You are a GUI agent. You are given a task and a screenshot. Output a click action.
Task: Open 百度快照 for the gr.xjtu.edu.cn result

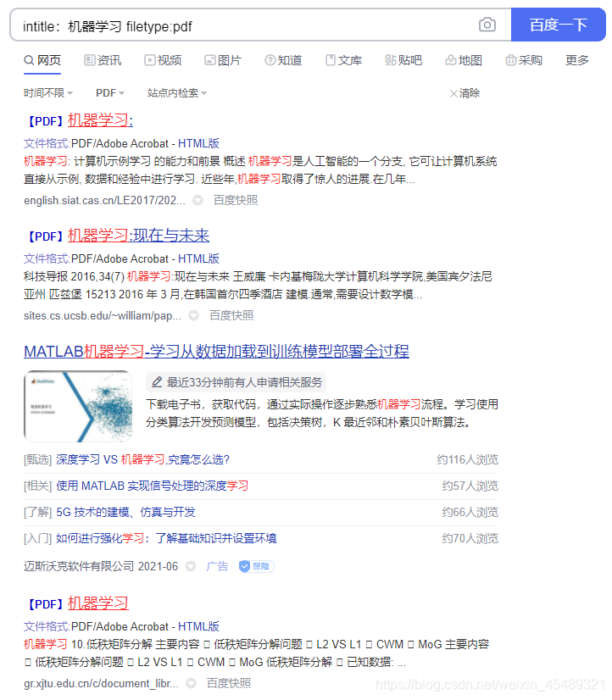coord(229,684)
